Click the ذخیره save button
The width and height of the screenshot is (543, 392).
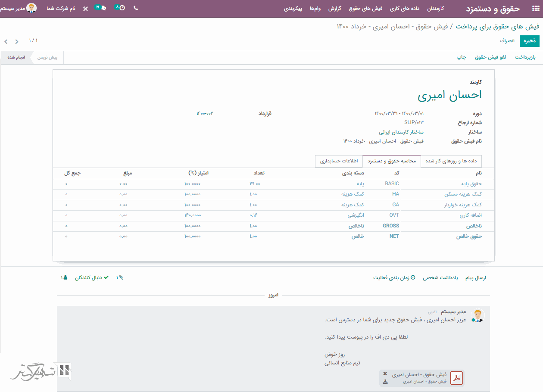[x=529, y=41]
